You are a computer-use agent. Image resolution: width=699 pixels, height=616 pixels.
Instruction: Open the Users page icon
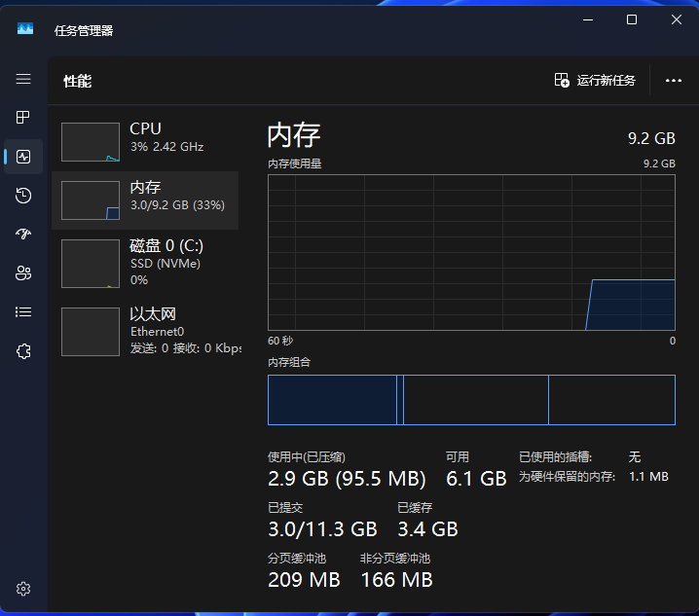[x=23, y=273]
